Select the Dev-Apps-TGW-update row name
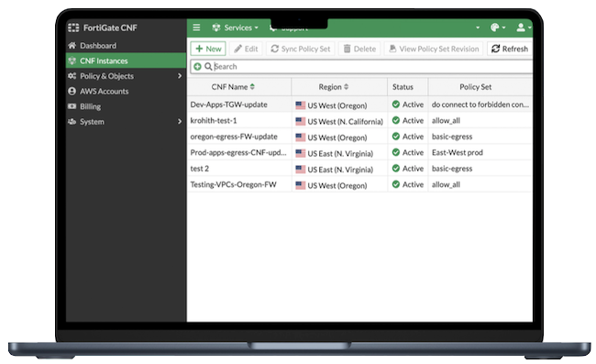596x364 pixels. click(x=229, y=105)
